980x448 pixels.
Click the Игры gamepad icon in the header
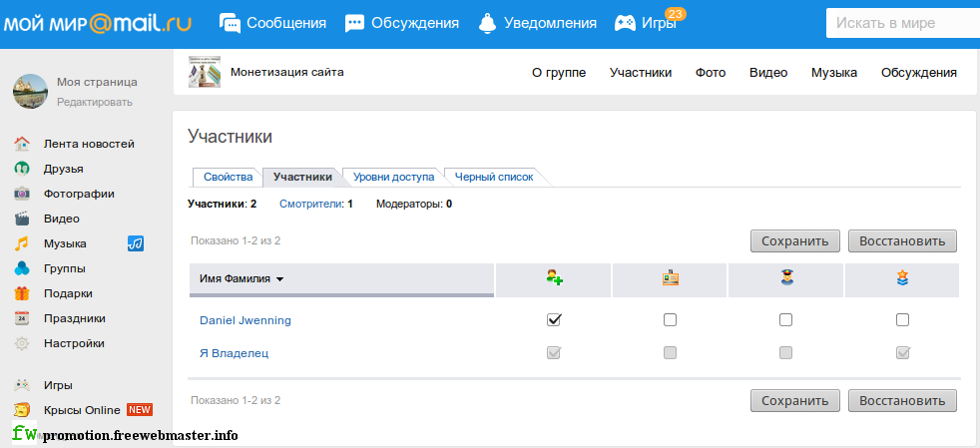click(626, 23)
